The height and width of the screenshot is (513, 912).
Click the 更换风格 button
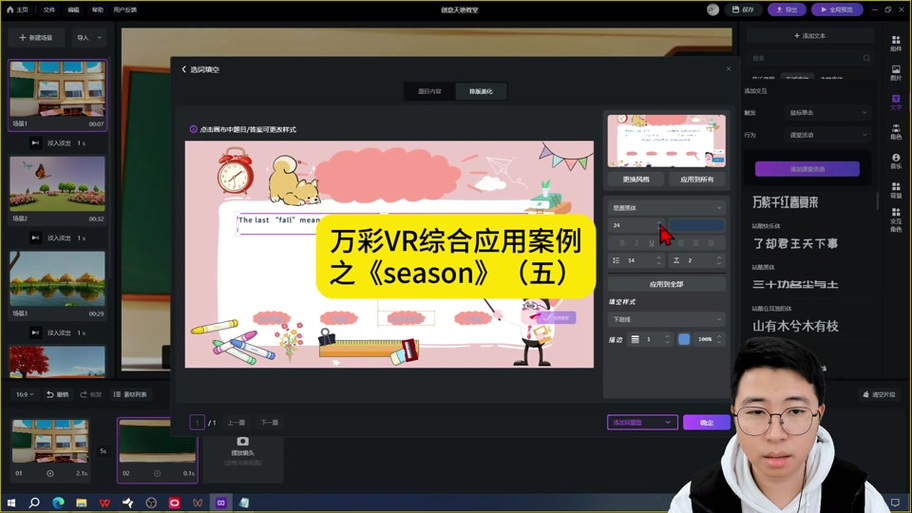coord(636,179)
